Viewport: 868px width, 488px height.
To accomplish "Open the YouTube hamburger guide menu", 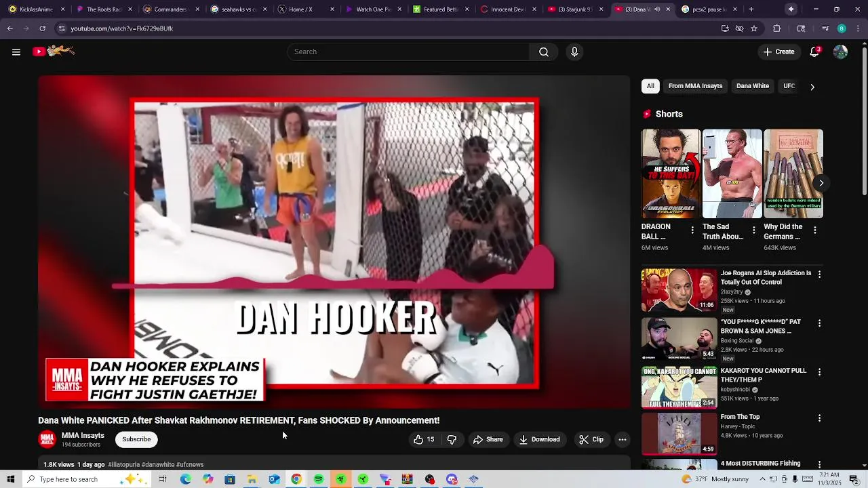I will tap(16, 52).
